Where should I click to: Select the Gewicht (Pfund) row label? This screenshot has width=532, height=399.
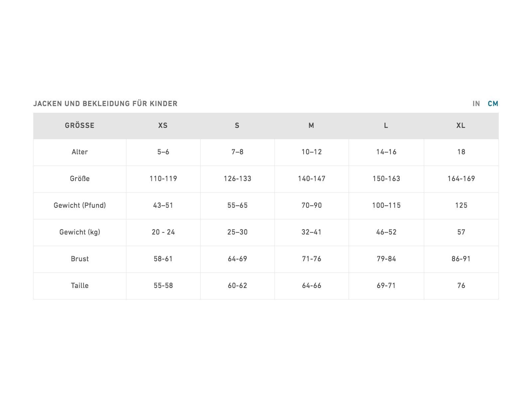pyautogui.click(x=80, y=205)
